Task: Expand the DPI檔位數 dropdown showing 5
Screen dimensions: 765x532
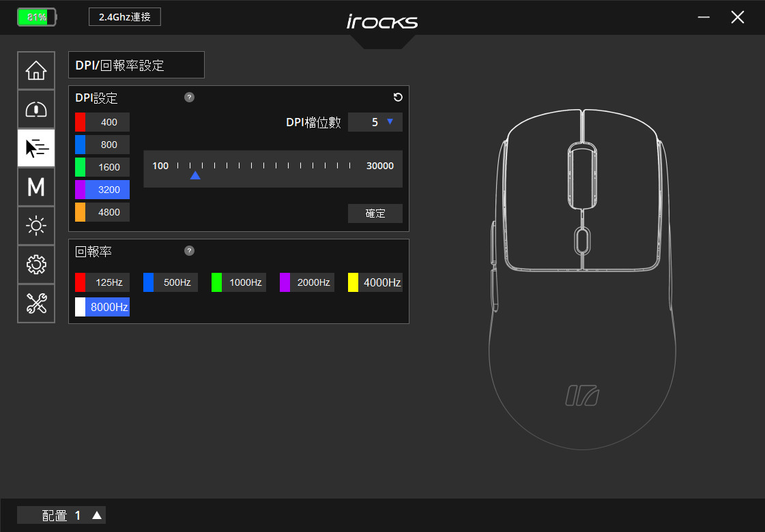Action: (x=375, y=122)
